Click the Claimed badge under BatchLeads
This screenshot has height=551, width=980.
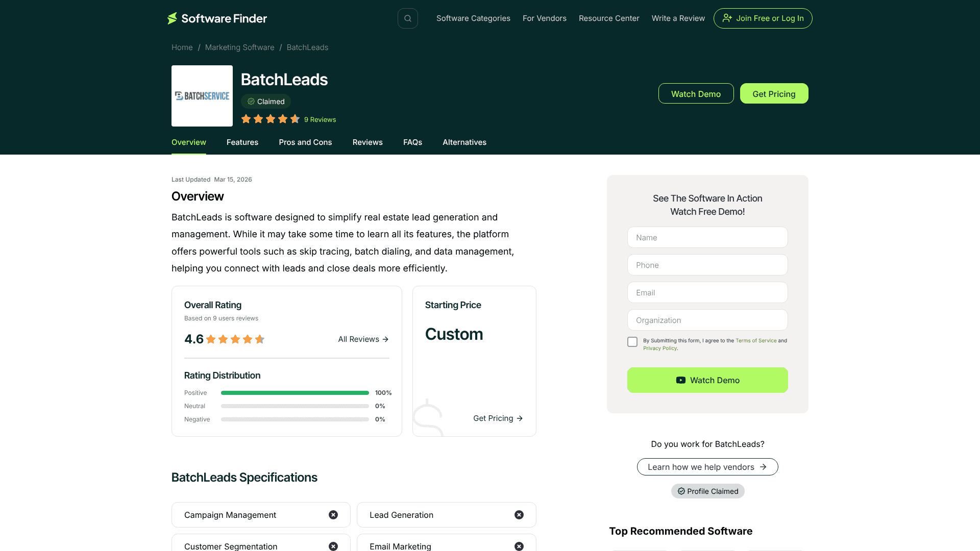tap(266, 102)
